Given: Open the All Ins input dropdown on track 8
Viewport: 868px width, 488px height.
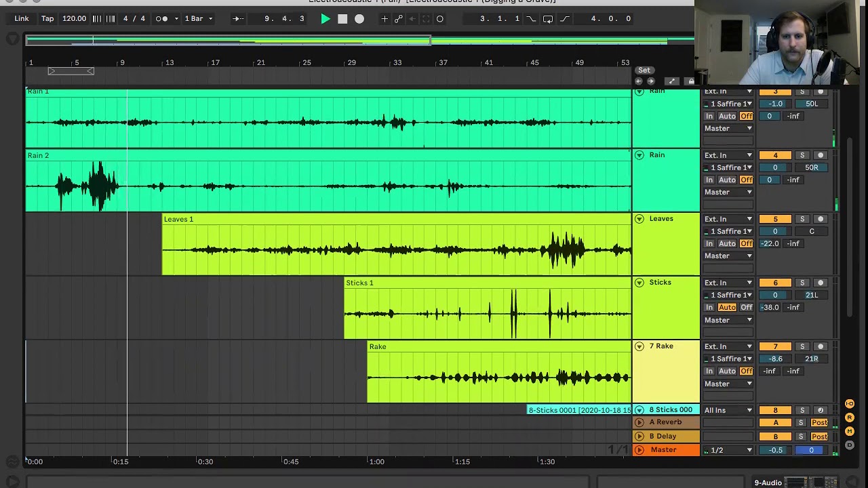Looking at the screenshot, I should (728, 410).
